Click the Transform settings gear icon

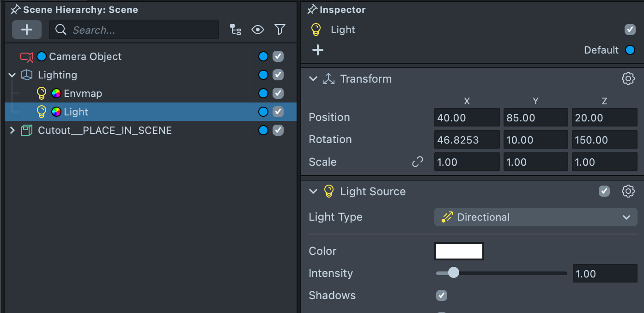point(628,79)
